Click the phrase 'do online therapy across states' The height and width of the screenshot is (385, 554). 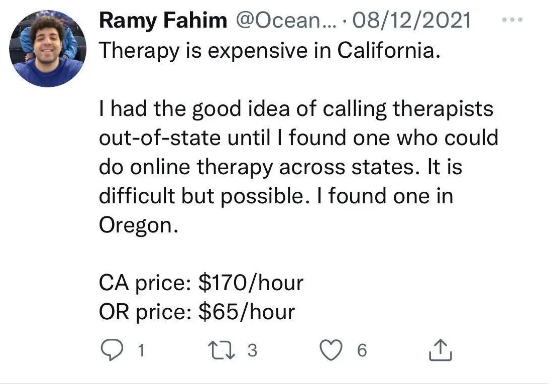[x=257, y=167]
